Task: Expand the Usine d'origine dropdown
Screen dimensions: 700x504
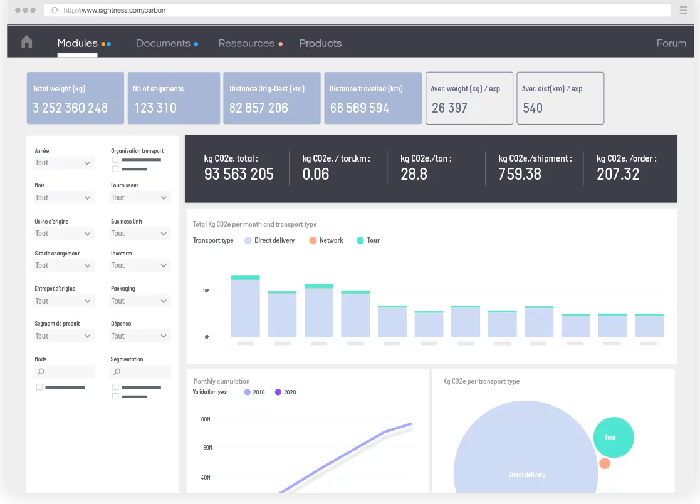Action: coord(63,233)
